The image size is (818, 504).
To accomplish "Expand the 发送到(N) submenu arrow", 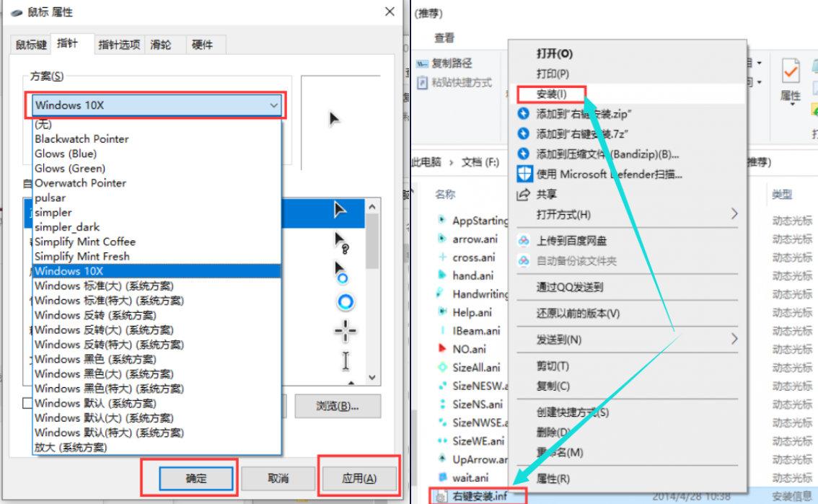I will click(734, 339).
